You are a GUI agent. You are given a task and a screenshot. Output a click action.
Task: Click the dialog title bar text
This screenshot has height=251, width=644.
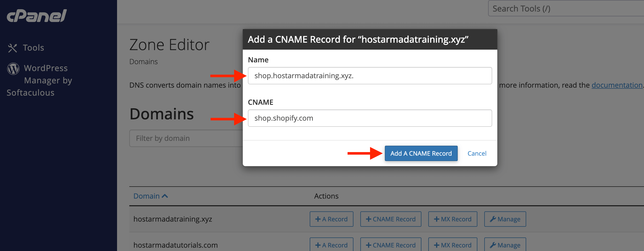(x=358, y=39)
